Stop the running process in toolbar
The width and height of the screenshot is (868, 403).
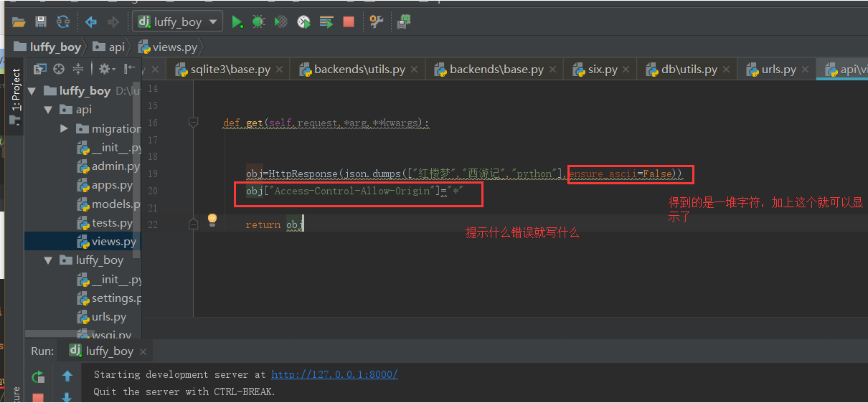coord(349,22)
